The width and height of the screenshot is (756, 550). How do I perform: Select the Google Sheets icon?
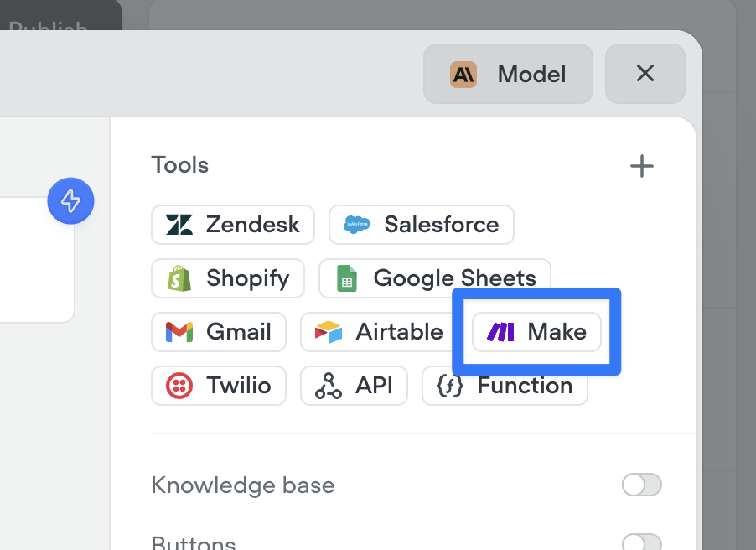coord(348,278)
